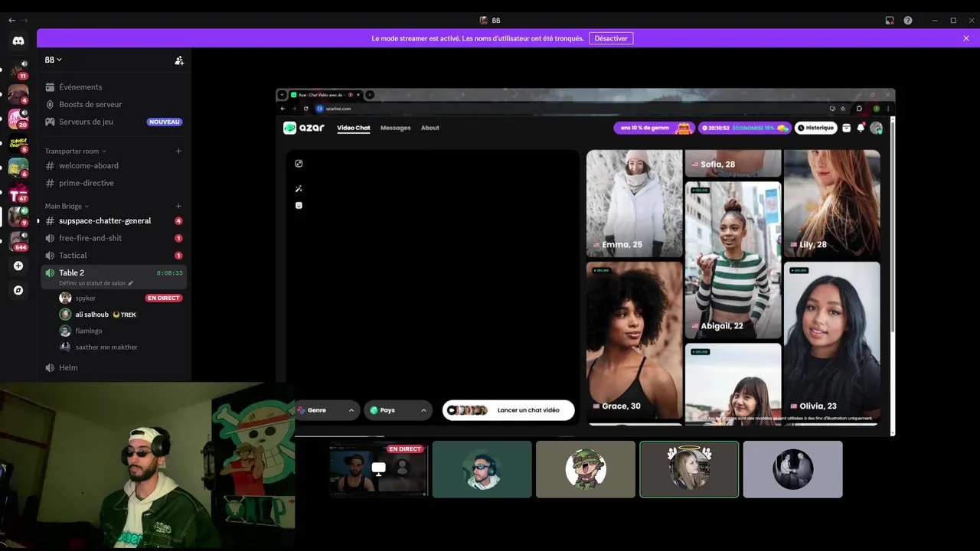The image size is (980, 551).
Task: Click Désactiver streamer mode button
Action: pos(611,38)
